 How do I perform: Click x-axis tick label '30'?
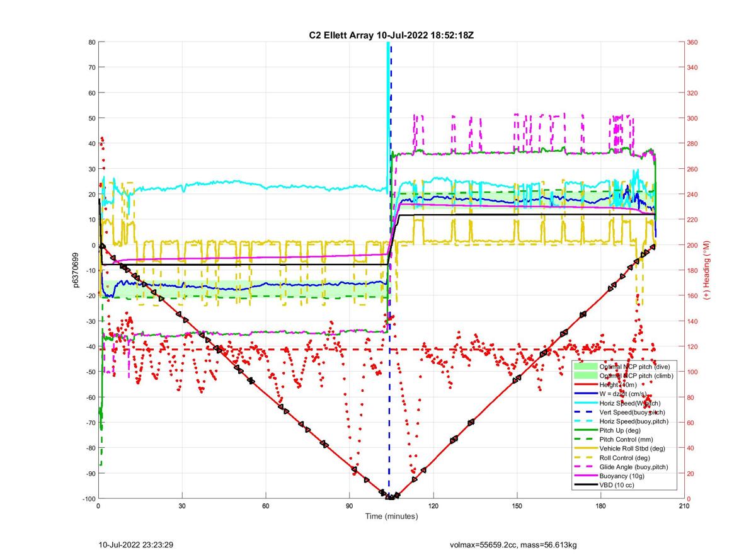pyautogui.click(x=182, y=506)
